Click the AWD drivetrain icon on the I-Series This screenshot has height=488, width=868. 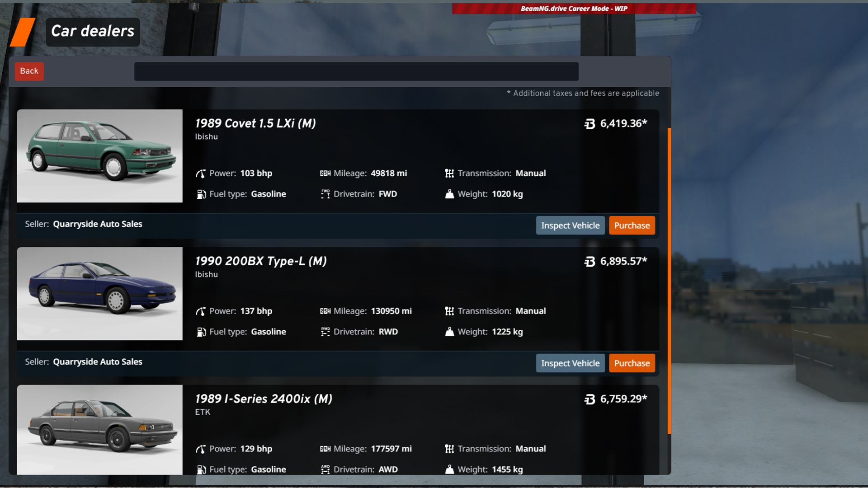click(325, 469)
